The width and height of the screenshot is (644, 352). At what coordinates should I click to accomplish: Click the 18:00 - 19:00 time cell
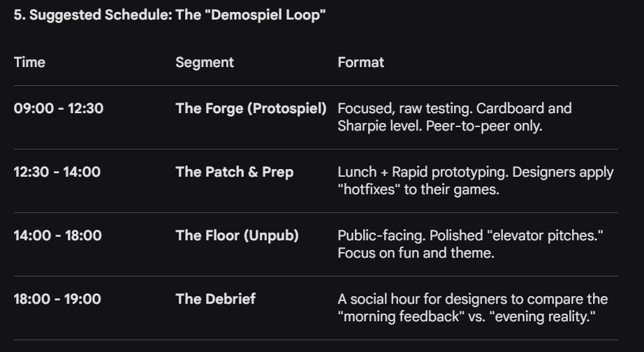[57, 299]
